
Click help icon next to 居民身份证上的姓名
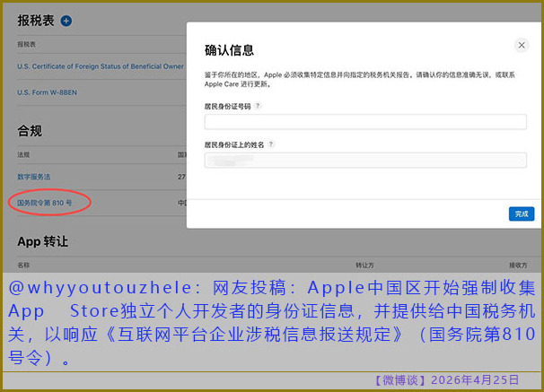point(270,144)
